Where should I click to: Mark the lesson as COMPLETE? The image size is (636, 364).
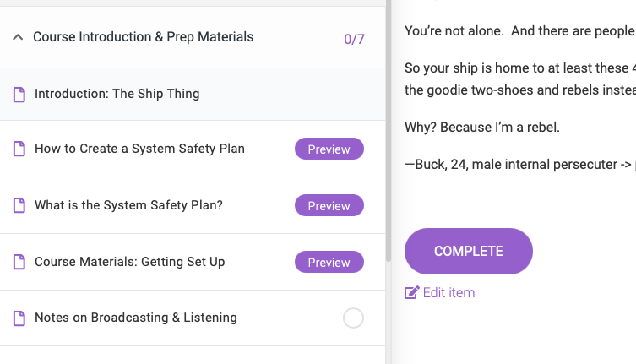pos(469,251)
